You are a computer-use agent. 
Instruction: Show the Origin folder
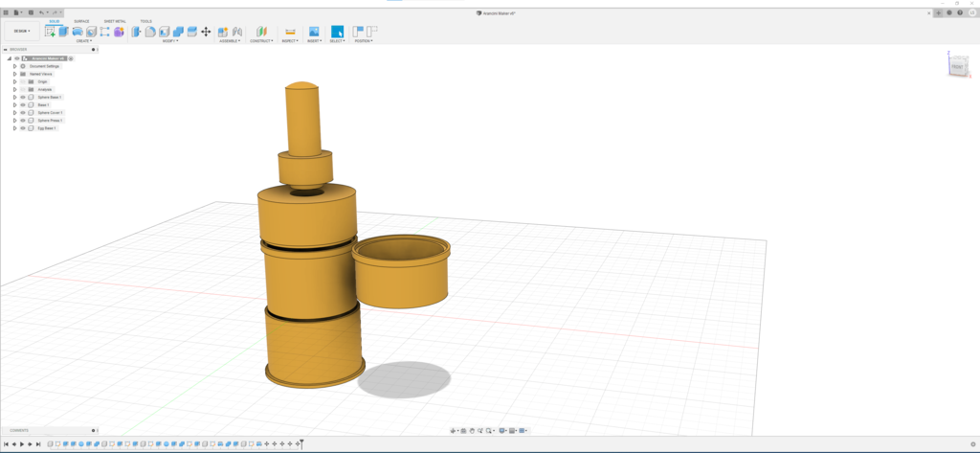point(23,81)
